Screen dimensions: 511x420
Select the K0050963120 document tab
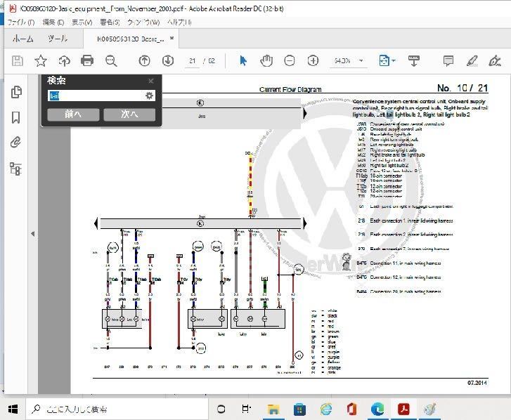tap(130, 39)
